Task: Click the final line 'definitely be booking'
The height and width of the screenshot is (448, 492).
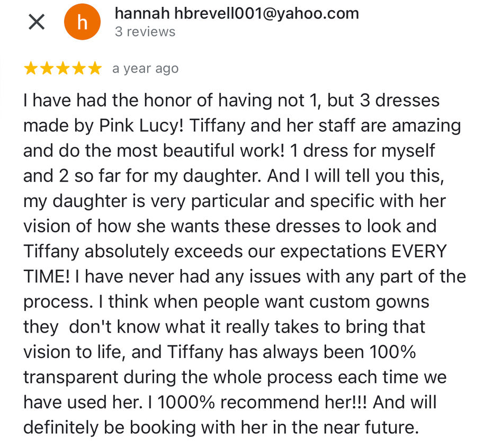Action: tap(221, 427)
